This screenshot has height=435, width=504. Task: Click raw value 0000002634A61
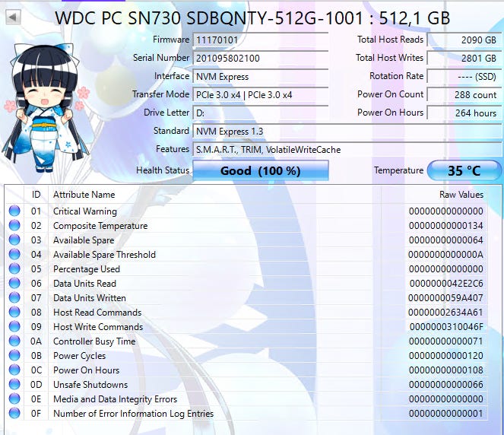[x=445, y=313]
